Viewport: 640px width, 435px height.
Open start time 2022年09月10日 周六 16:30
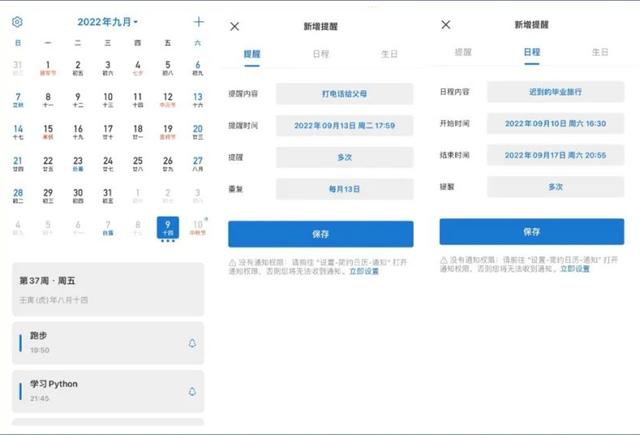pyautogui.click(x=556, y=124)
